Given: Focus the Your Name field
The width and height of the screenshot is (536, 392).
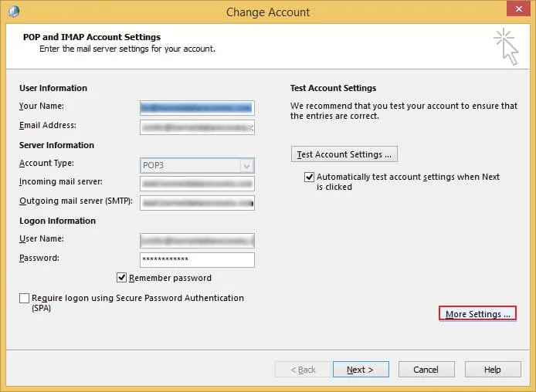Looking at the screenshot, I should 197,108.
